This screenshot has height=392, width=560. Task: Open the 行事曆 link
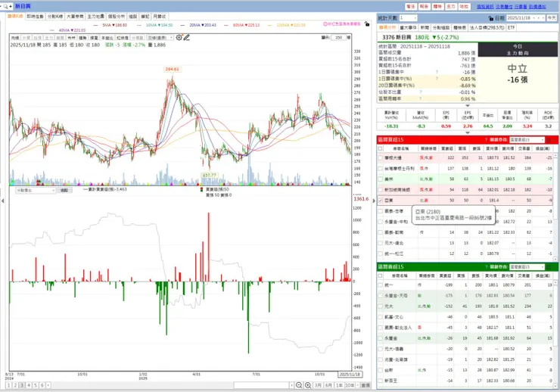point(521,6)
